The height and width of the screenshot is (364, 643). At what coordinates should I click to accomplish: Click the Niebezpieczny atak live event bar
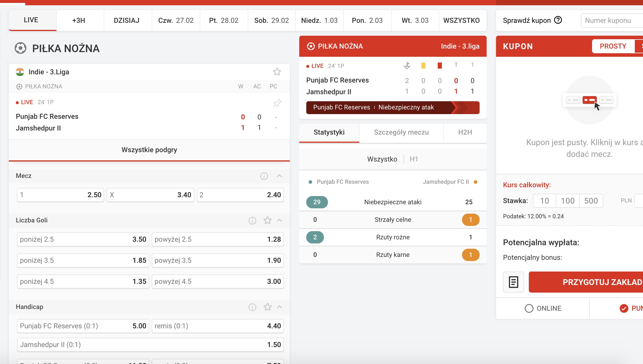[393, 107]
